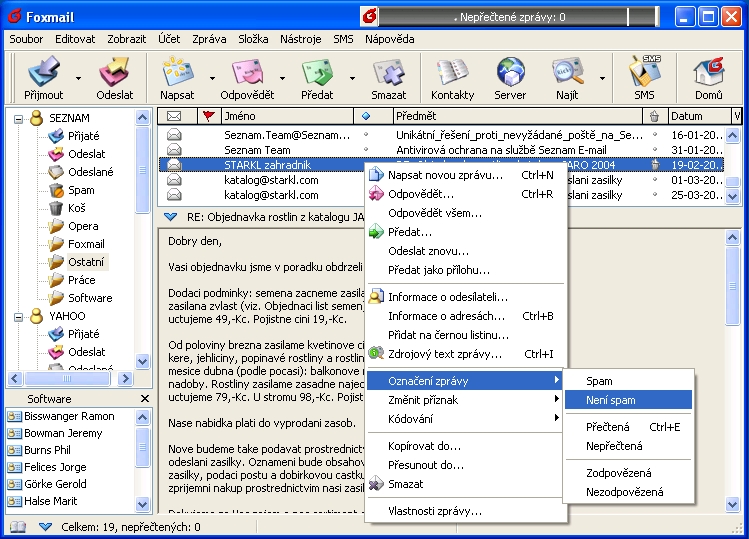Open Kontakty address book icon

click(x=452, y=78)
